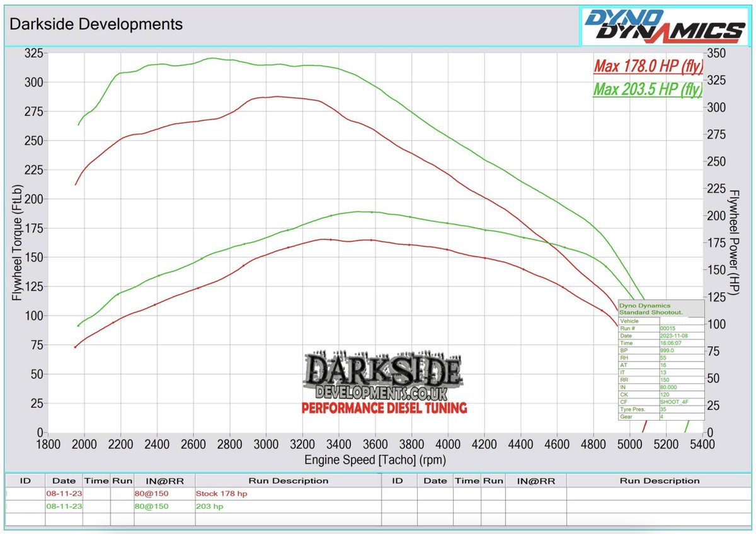Click the 'RH' label in the info box
Screen dimensions: 756x534
click(624, 358)
